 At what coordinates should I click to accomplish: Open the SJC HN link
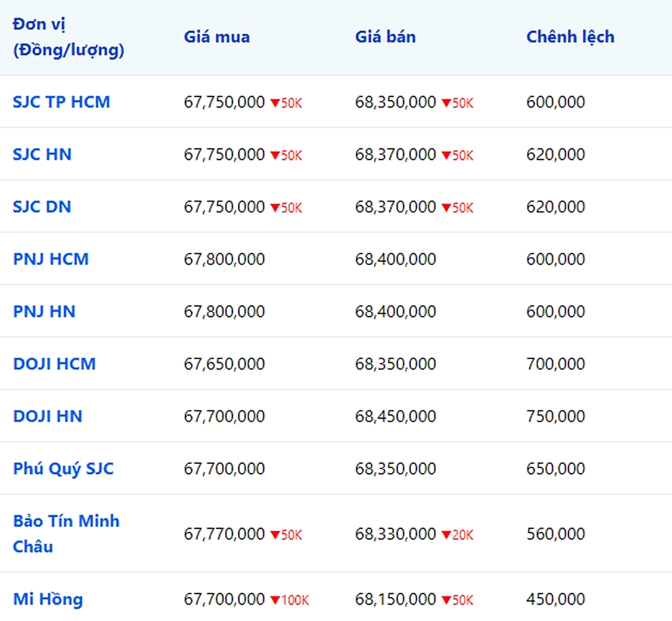(x=42, y=154)
